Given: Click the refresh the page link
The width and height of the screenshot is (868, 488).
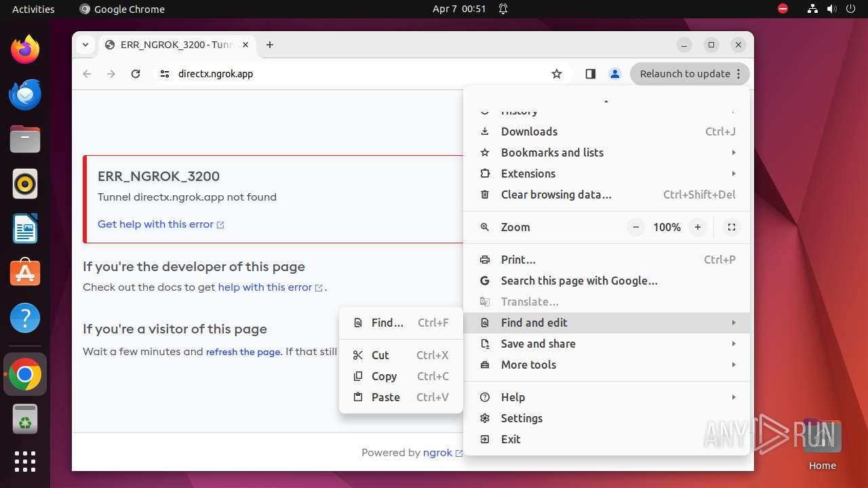Looking at the screenshot, I should tap(243, 352).
